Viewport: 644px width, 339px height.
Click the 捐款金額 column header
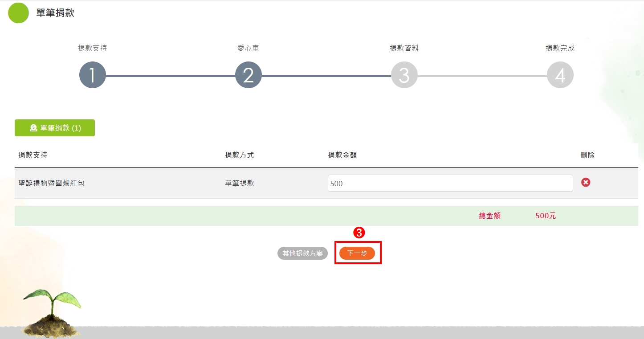click(x=342, y=155)
